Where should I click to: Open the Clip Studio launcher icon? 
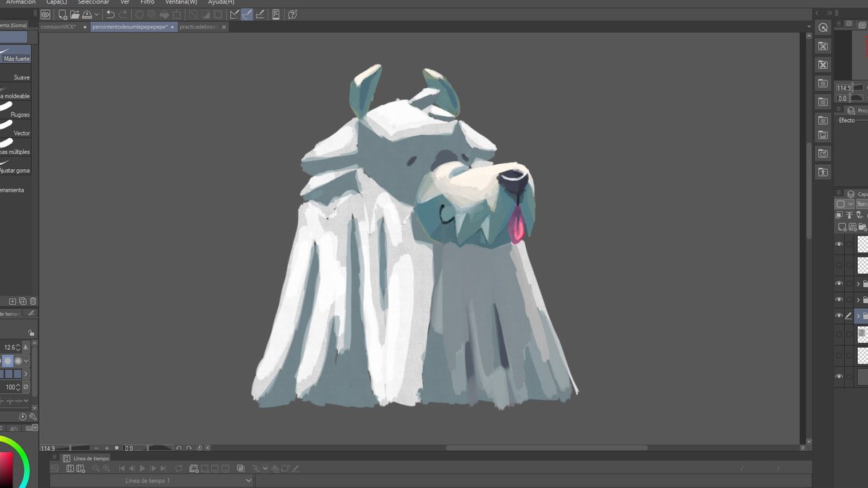46,14
